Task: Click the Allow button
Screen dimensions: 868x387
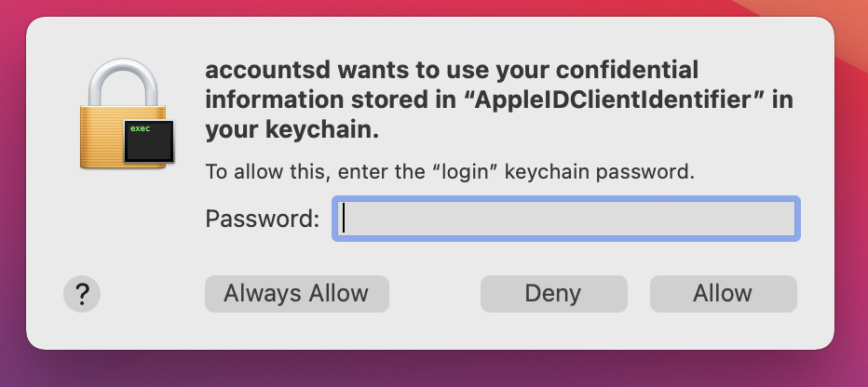Action: tap(722, 294)
